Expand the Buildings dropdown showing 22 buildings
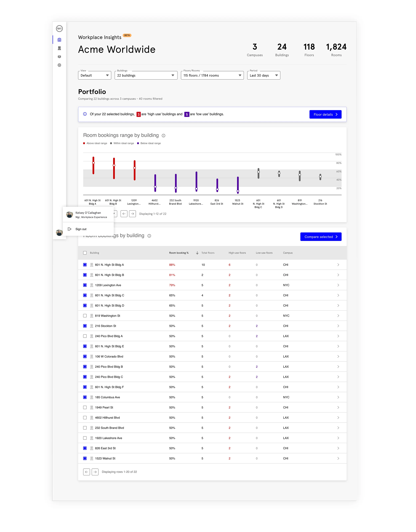 [146, 75]
